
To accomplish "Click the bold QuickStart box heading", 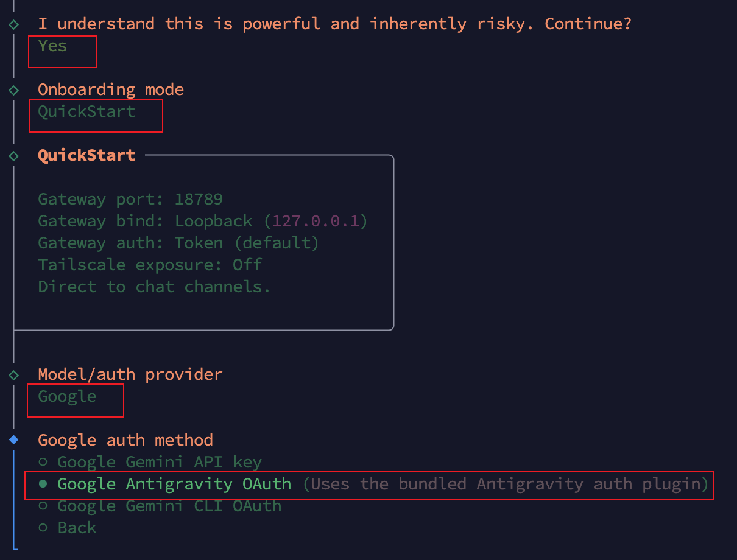I will point(86,155).
